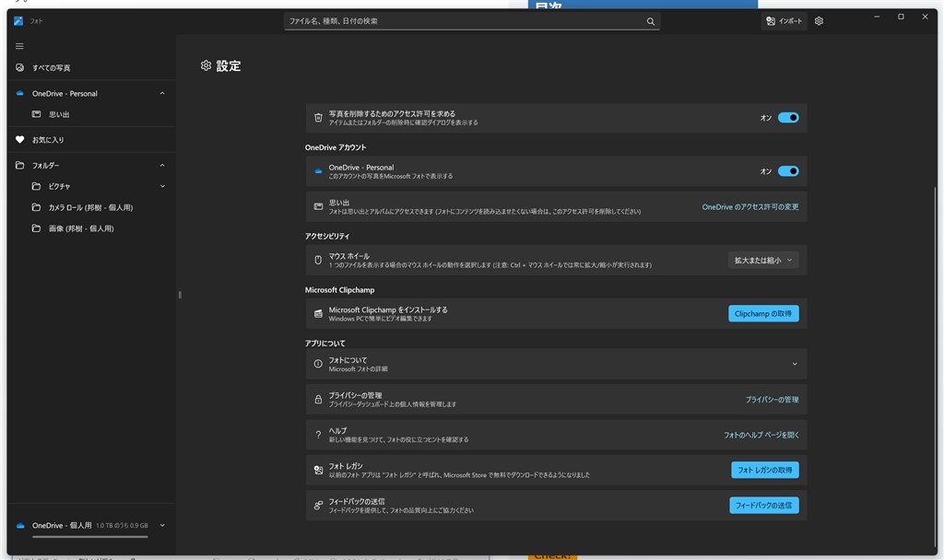Viewport: 944px width, 560px height.
Task: Open お気に入り in the sidebar
Action: tap(91, 140)
